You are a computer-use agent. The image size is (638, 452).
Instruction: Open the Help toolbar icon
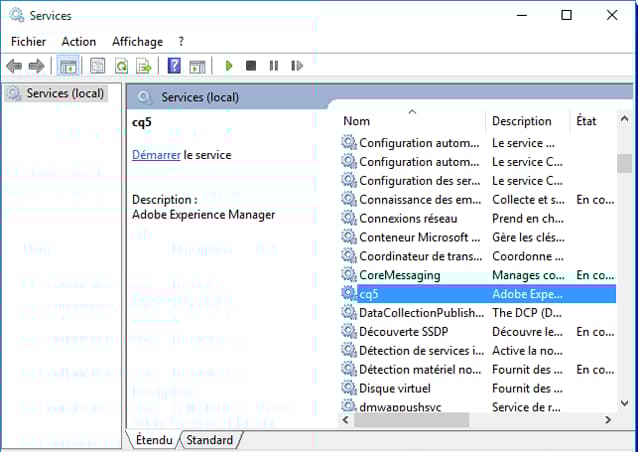(x=174, y=66)
